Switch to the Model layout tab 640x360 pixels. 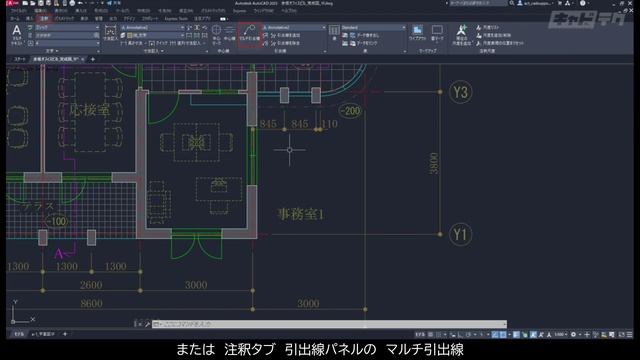19,334
